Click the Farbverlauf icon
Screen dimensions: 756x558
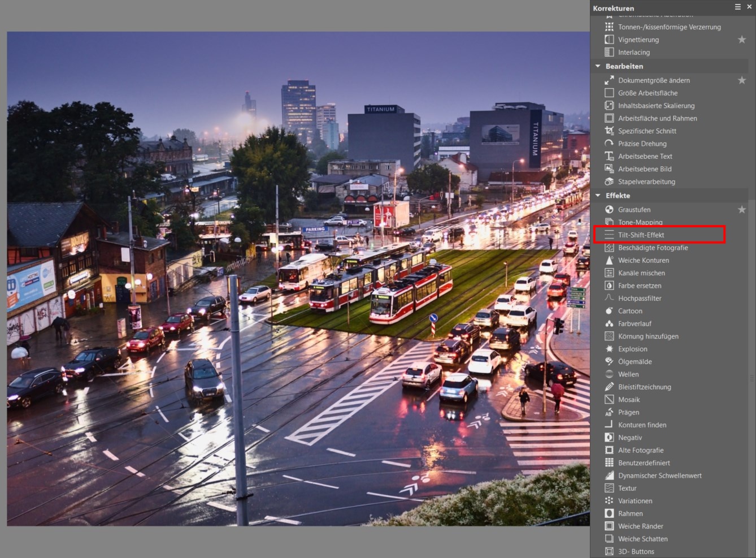click(609, 323)
